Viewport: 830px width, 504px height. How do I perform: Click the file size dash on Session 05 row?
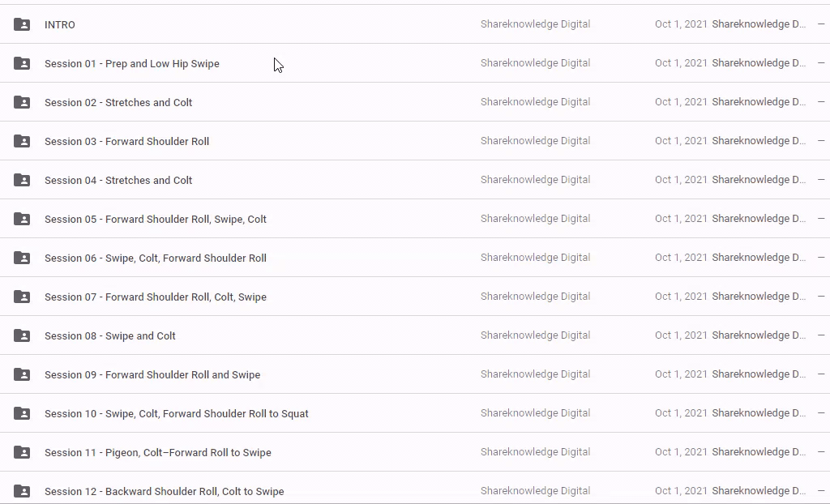[821, 219]
